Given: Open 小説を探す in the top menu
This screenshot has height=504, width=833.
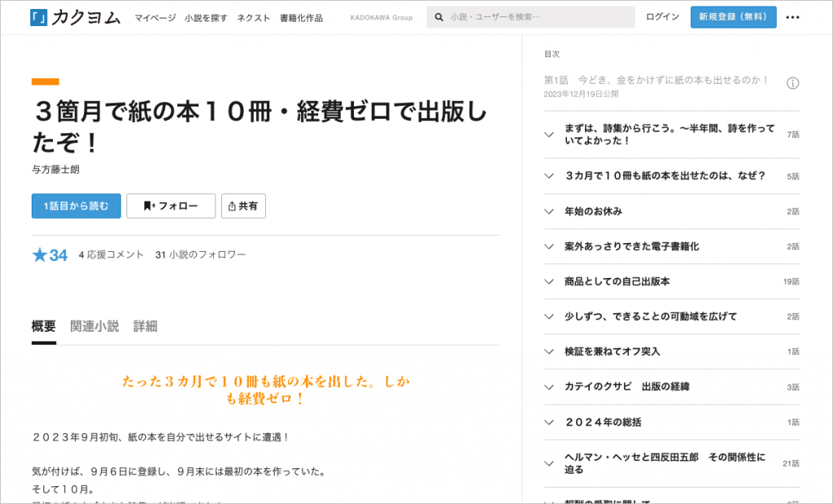Looking at the screenshot, I should (x=207, y=17).
